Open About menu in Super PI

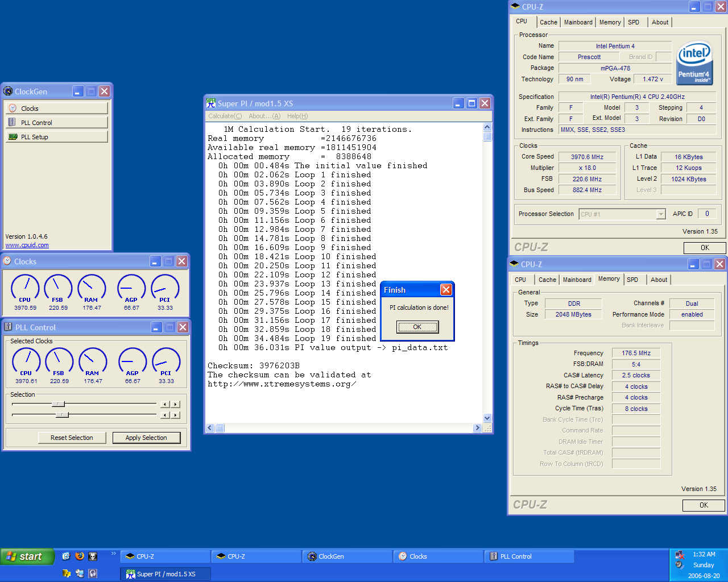tap(264, 116)
